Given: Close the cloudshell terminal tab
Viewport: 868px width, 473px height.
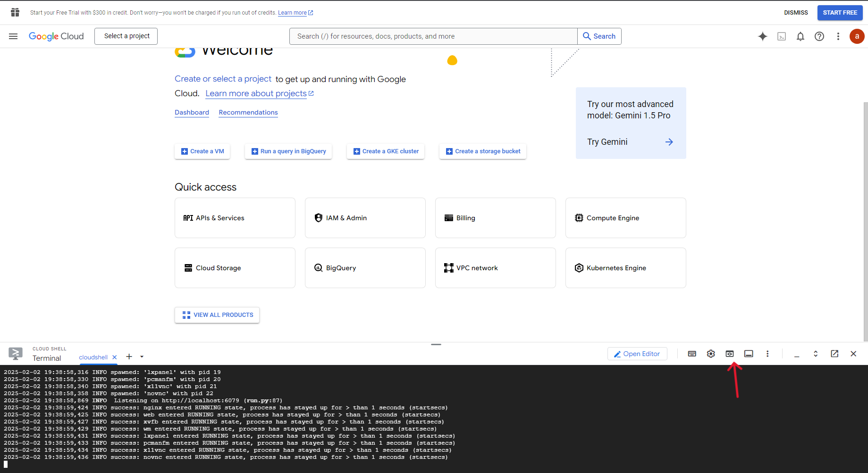Looking at the screenshot, I should (x=115, y=357).
